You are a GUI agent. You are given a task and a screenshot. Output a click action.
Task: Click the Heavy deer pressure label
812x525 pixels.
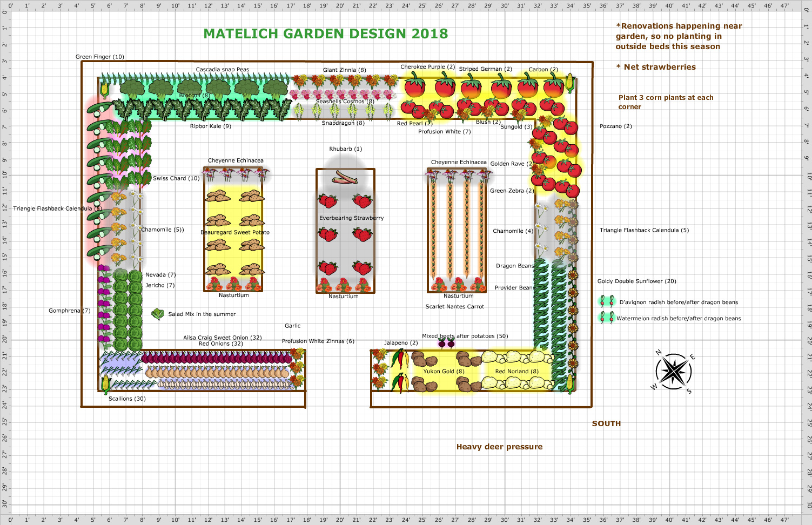pos(500,447)
